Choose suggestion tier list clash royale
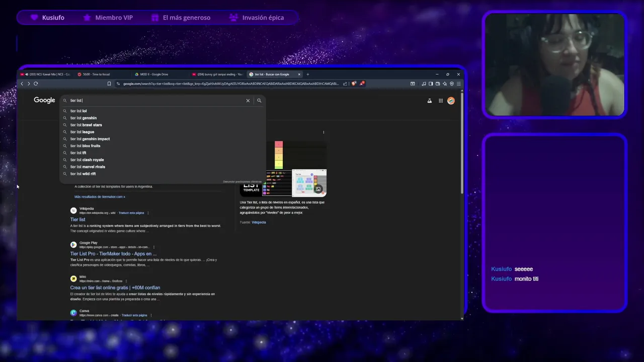 click(x=163, y=160)
